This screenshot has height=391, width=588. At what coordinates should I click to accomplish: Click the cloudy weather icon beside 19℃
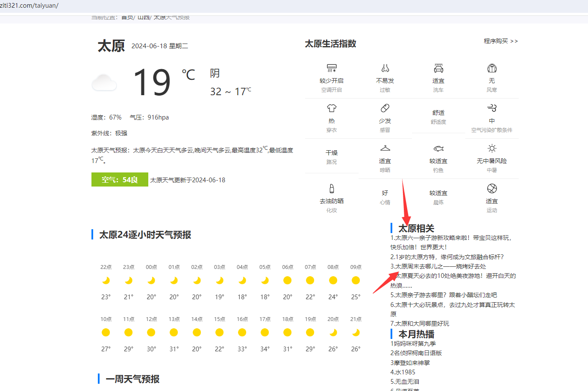[x=104, y=82]
